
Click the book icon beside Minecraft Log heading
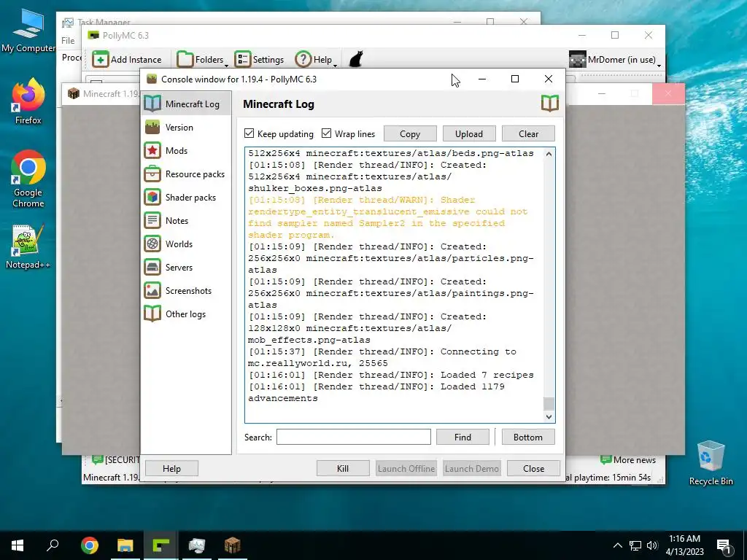(550, 104)
